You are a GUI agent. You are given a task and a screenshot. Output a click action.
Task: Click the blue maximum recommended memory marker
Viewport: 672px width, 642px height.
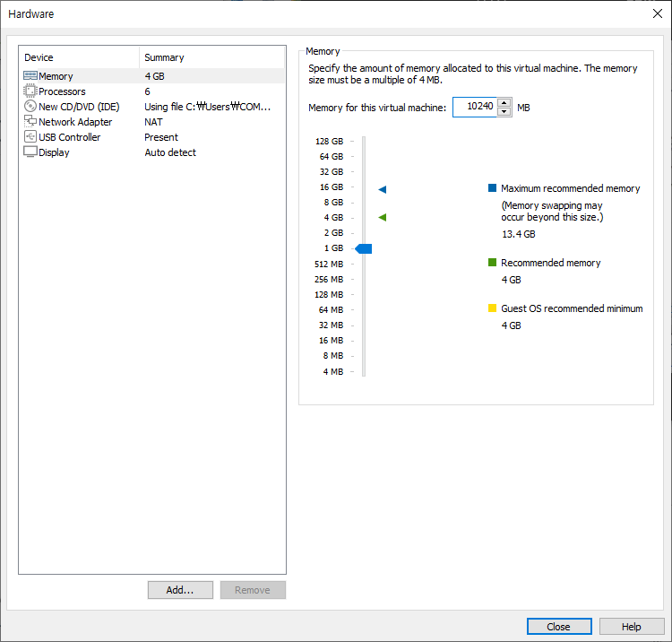(383, 189)
